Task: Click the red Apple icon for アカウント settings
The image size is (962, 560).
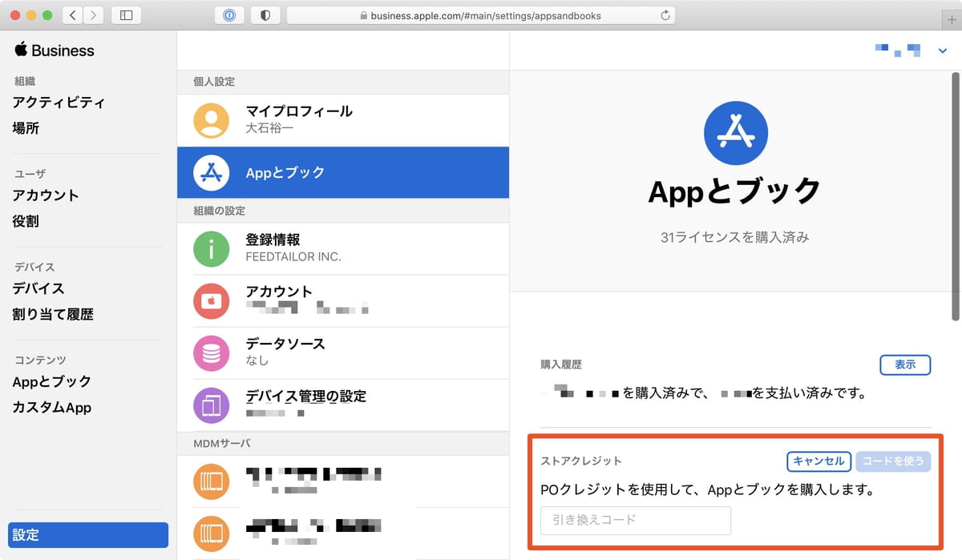Action: (x=212, y=300)
